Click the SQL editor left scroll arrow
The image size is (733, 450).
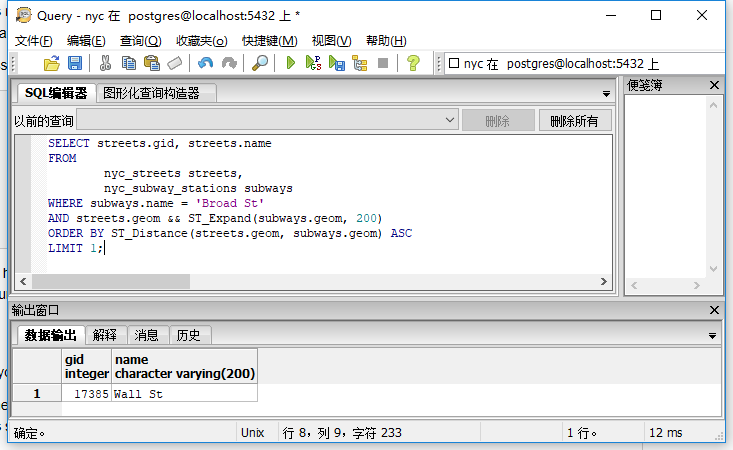tap(23, 281)
